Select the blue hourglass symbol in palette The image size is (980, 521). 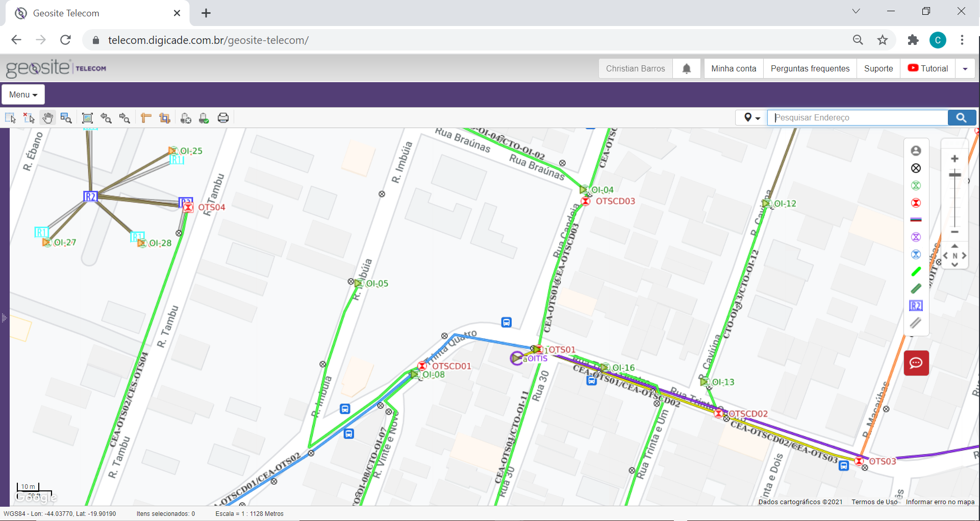click(x=916, y=254)
